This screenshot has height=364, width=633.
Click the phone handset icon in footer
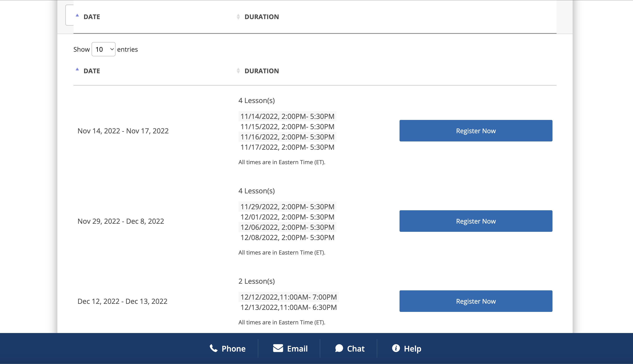(213, 348)
